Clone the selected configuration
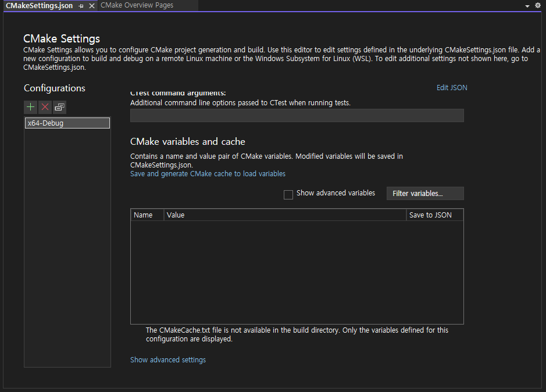 60,107
